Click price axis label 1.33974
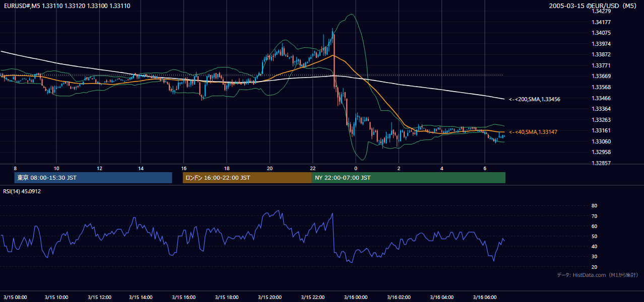Viewport: 644px width, 302px height. [x=602, y=44]
